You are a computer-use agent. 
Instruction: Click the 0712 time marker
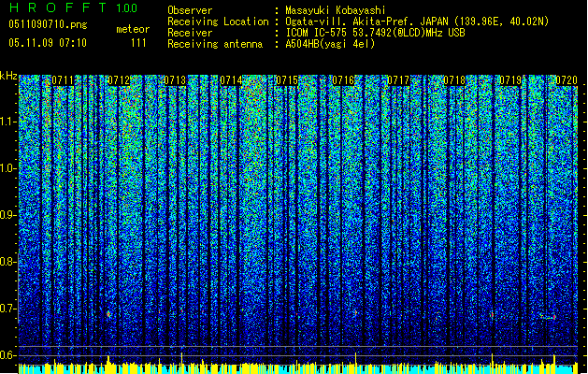(119, 80)
